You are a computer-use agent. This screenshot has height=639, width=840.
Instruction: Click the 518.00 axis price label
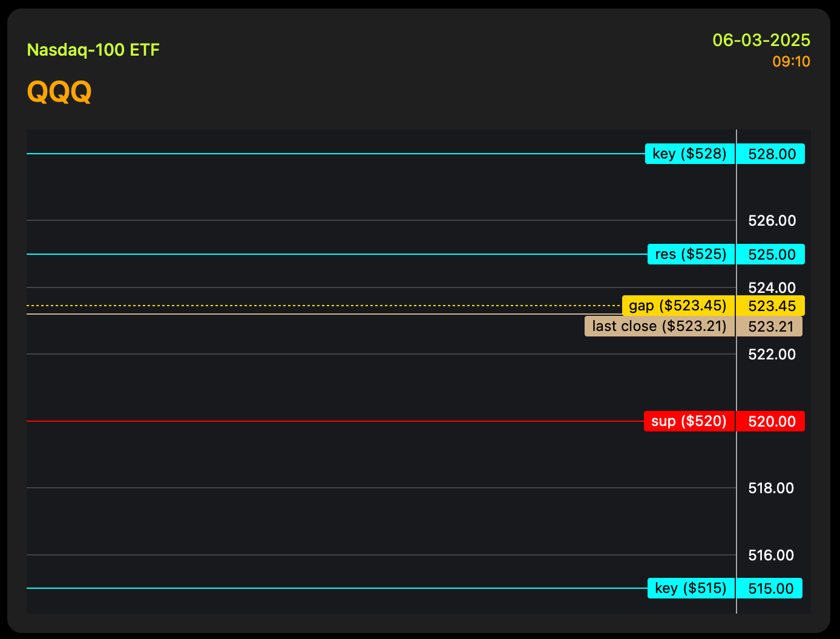coord(770,488)
